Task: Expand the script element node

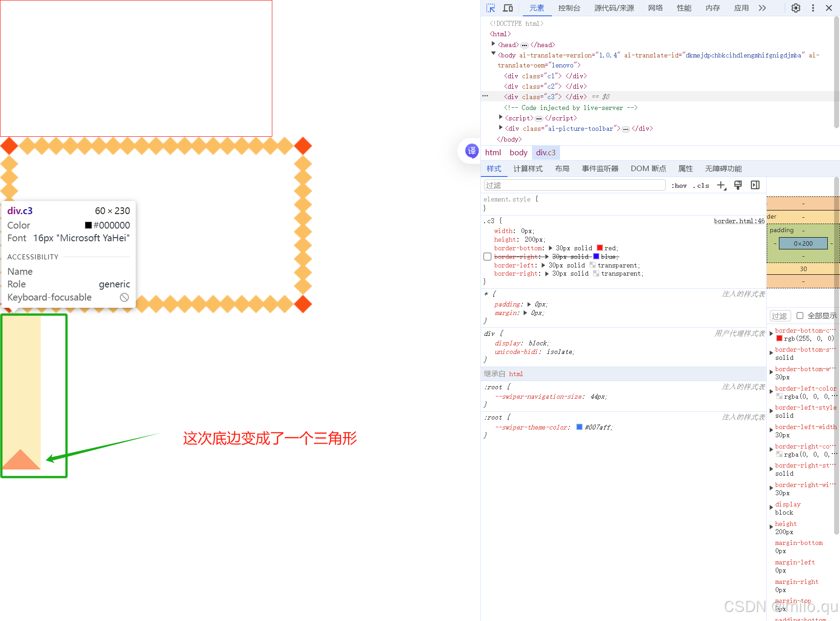Action: (x=501, y=117)
